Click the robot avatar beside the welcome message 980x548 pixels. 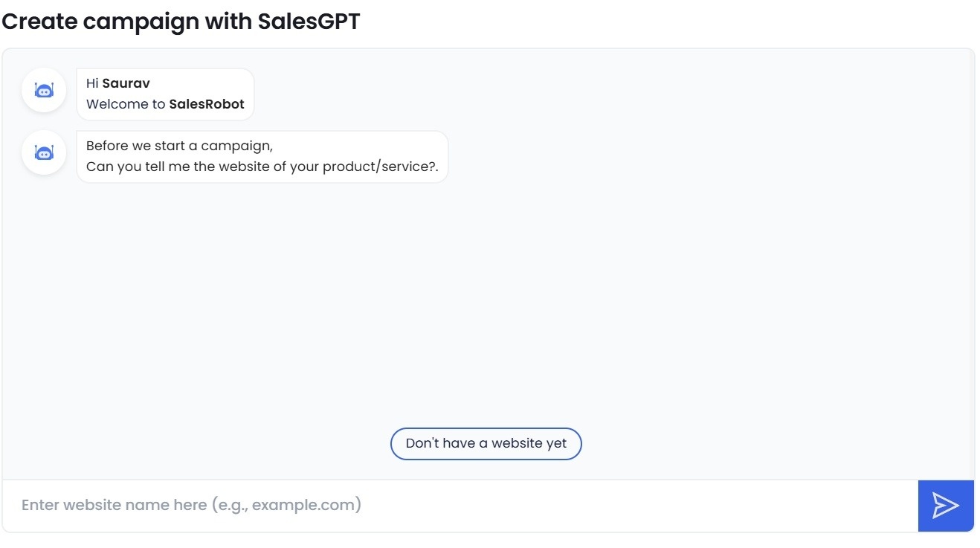[43, 89]
